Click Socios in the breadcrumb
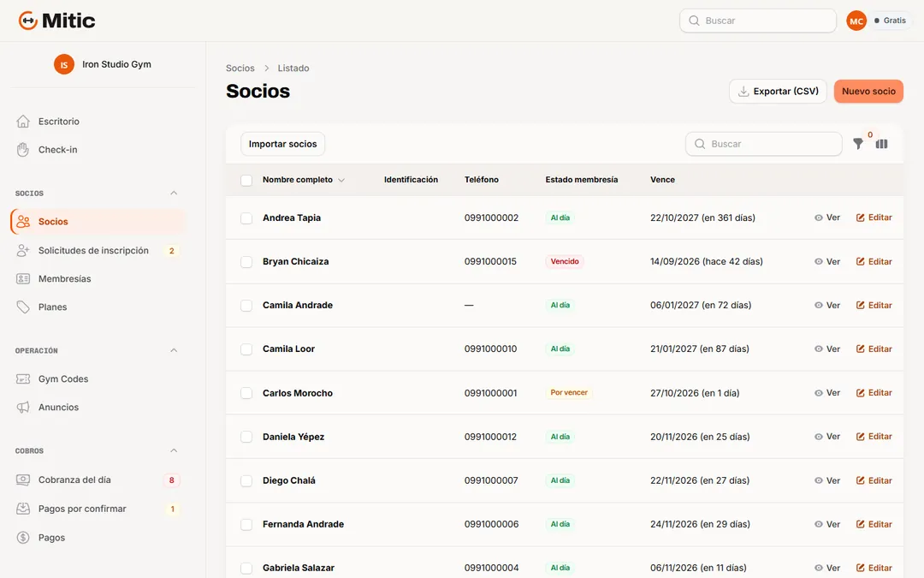The height and width of the screenshot is (578, 924). [x=240, y=69]
